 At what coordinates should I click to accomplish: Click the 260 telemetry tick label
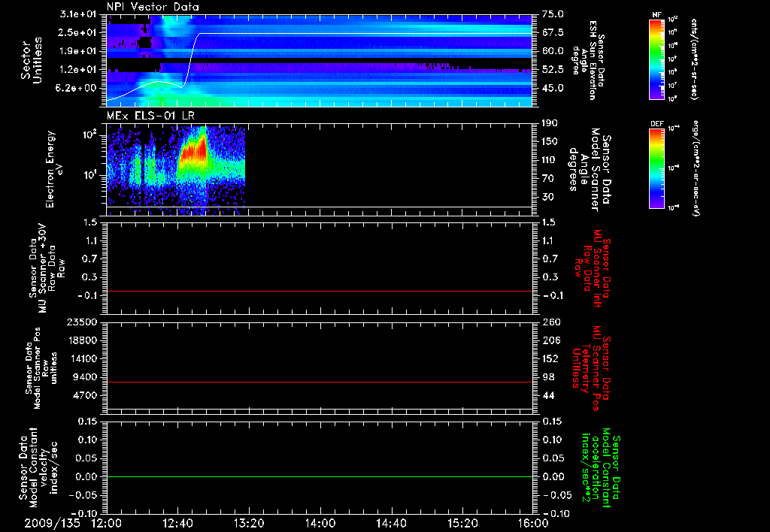tap(551, 322)
